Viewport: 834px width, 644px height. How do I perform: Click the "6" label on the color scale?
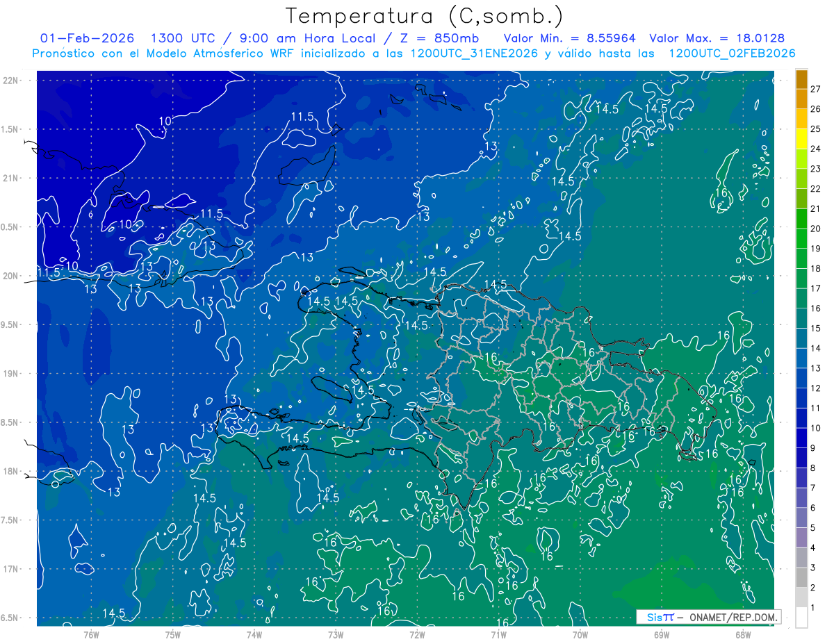(x=813, y=509)
